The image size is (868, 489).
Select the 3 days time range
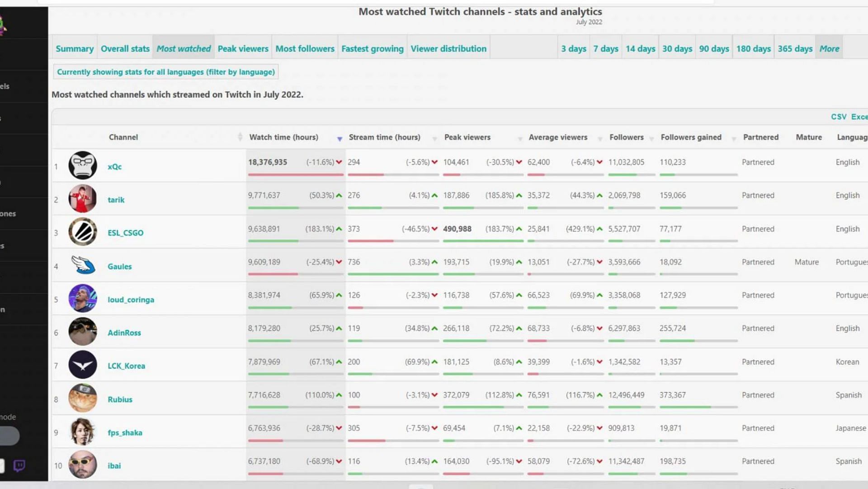click(574, 48)
